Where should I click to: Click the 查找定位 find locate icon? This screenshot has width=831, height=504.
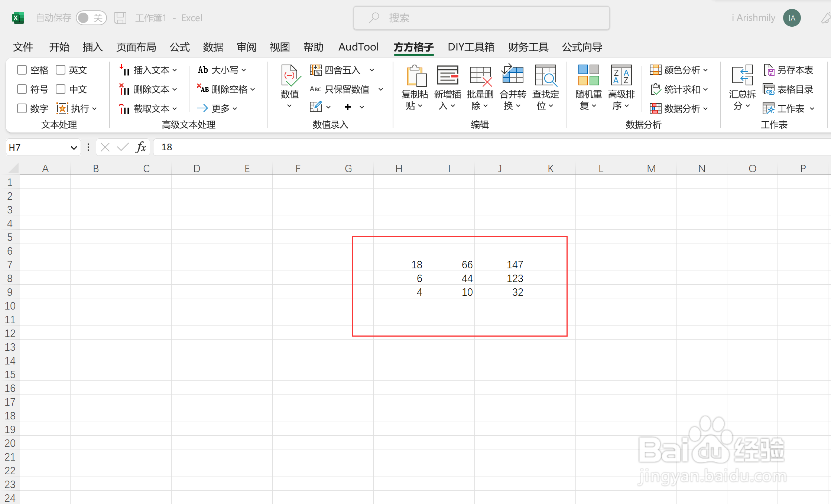pos(545,76)
